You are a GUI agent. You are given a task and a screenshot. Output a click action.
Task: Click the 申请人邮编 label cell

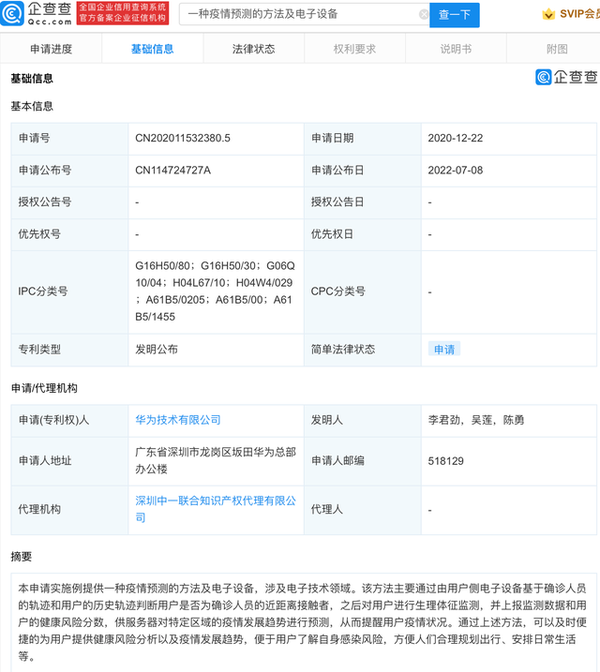pos(363,461)
